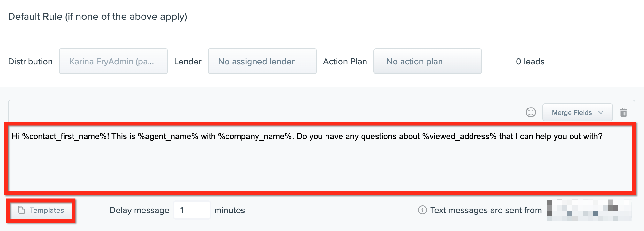Open the Templates button
Viewport: 644px width, 231px height.
[41, 210]
